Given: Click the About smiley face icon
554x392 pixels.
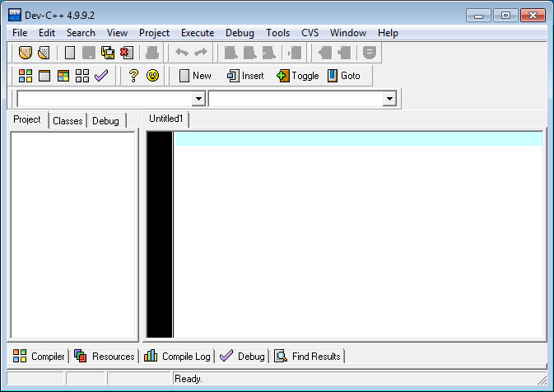Looking at the screenshot, I should 152,76.
